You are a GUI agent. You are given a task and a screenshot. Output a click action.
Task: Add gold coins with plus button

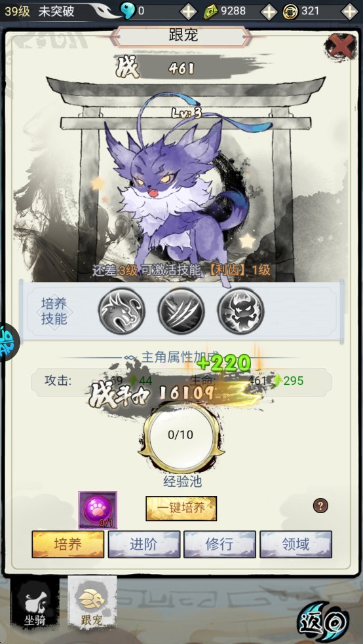pos(350,12)
